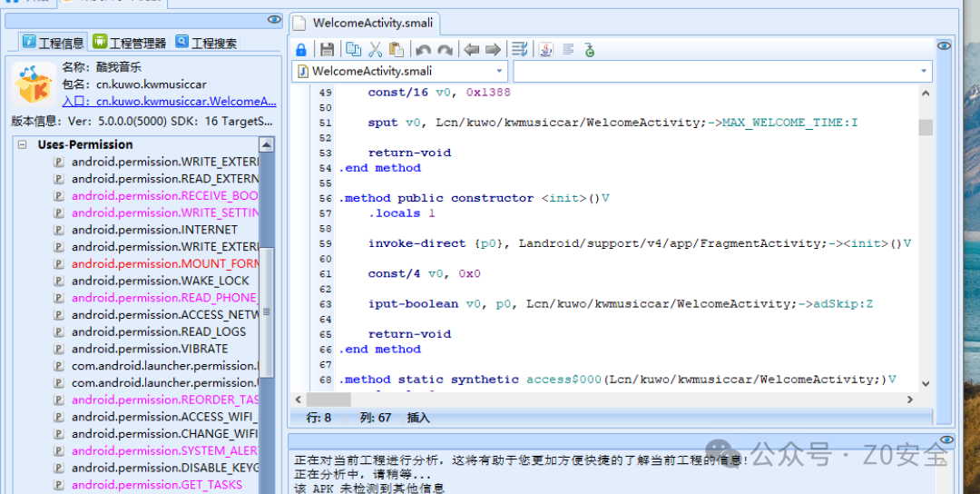Click the J file icon in the file dropdown
The height and width of the screenshot is (494, 980).
tap(303, 72)
